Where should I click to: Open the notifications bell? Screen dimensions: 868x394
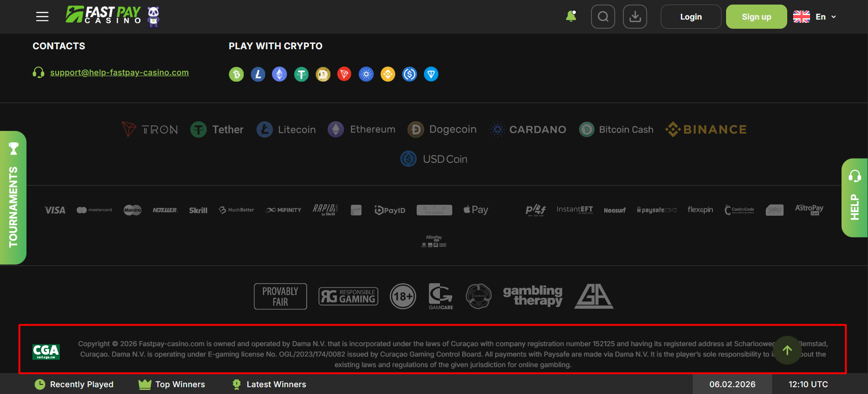point(571,16)
